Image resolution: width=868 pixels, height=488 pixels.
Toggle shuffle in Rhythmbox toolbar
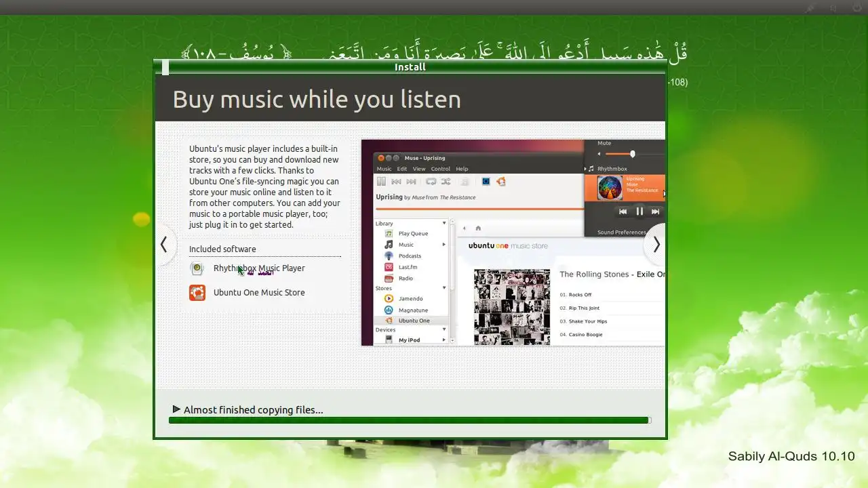tap(446, 182)
